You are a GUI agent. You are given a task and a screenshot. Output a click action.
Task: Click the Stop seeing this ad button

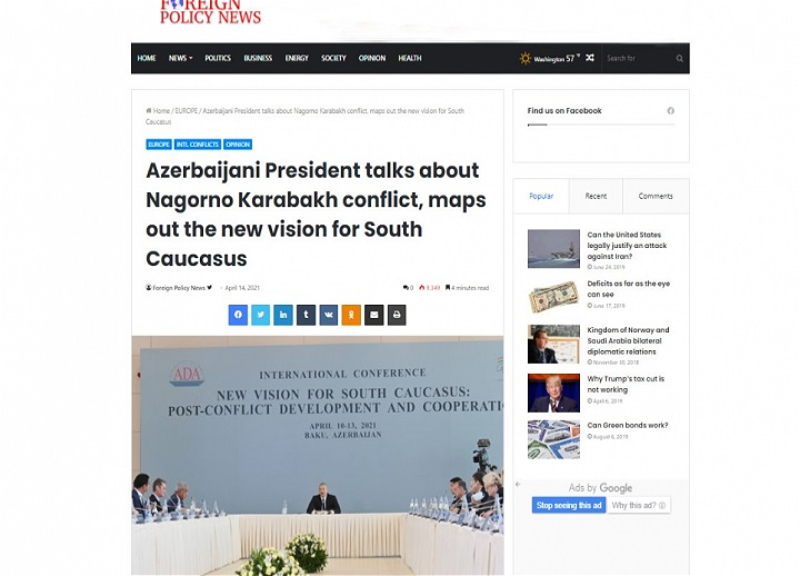coord(569,505)
